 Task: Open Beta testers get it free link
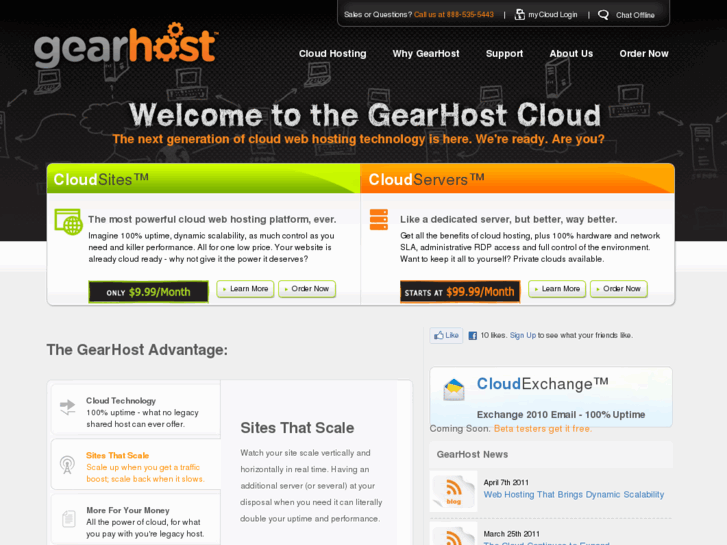coord(542,429)
